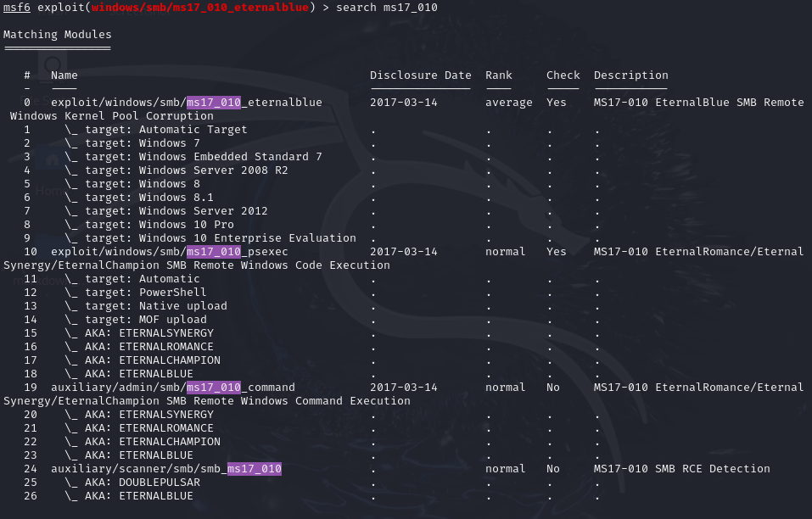
Task: Select the 'target: Windows 10 Pro' entry
Action: coord(154,225)
